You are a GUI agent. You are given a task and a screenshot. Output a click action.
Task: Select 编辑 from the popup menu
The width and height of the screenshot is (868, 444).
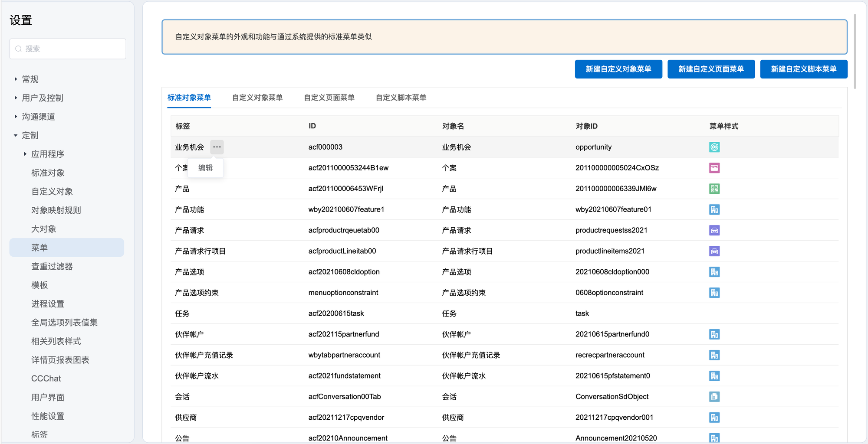coord(205,168)
